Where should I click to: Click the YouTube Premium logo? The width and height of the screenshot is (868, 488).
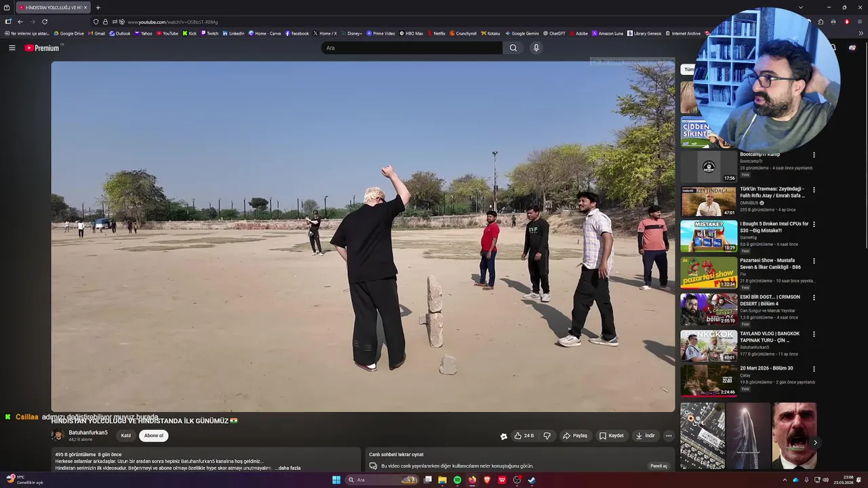42,48
